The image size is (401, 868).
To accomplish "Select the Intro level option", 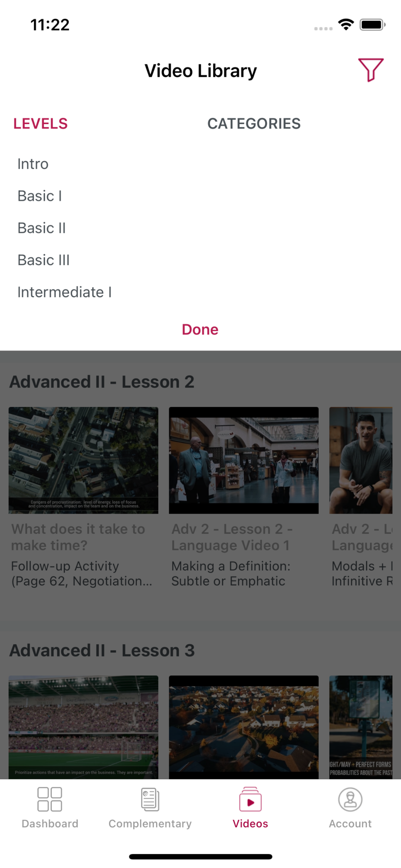I will (x=33, y=164).
